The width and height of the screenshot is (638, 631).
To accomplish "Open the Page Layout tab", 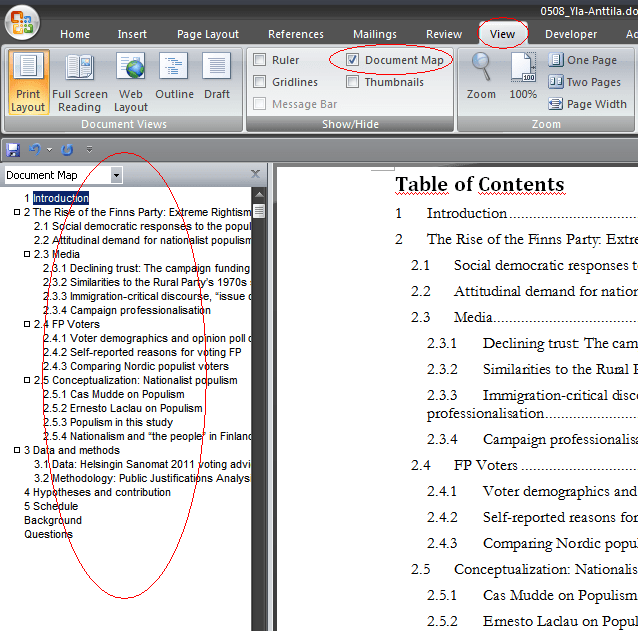I will point(208,34).
